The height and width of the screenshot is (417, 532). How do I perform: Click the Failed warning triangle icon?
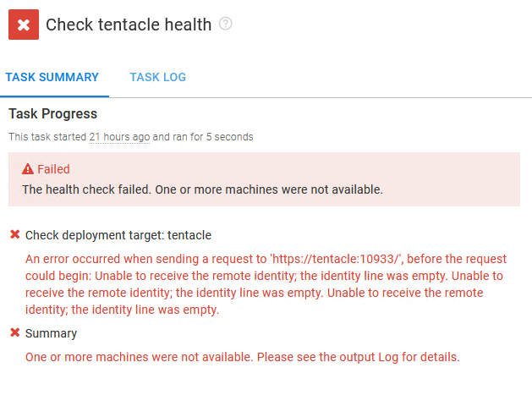tap(28, 168)
